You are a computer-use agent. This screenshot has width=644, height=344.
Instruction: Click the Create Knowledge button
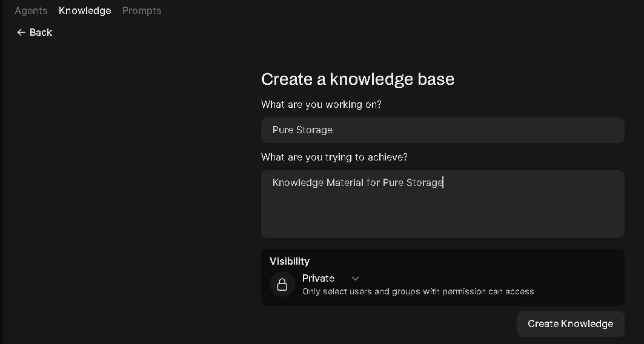tap(571, 324)
